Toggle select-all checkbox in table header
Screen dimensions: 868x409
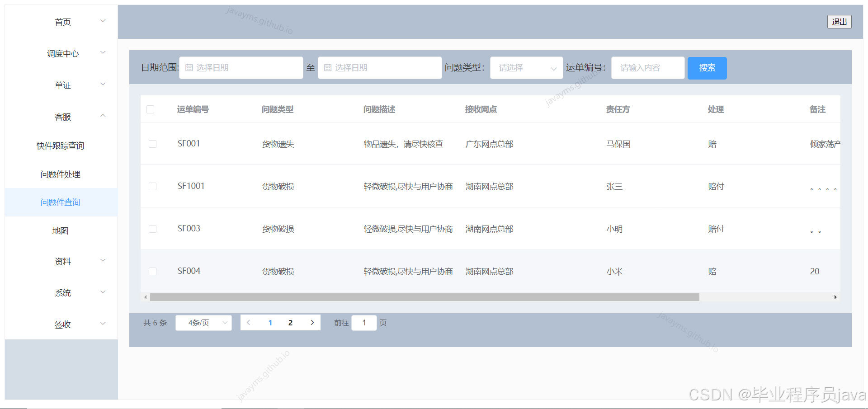(x=151, y=109)
